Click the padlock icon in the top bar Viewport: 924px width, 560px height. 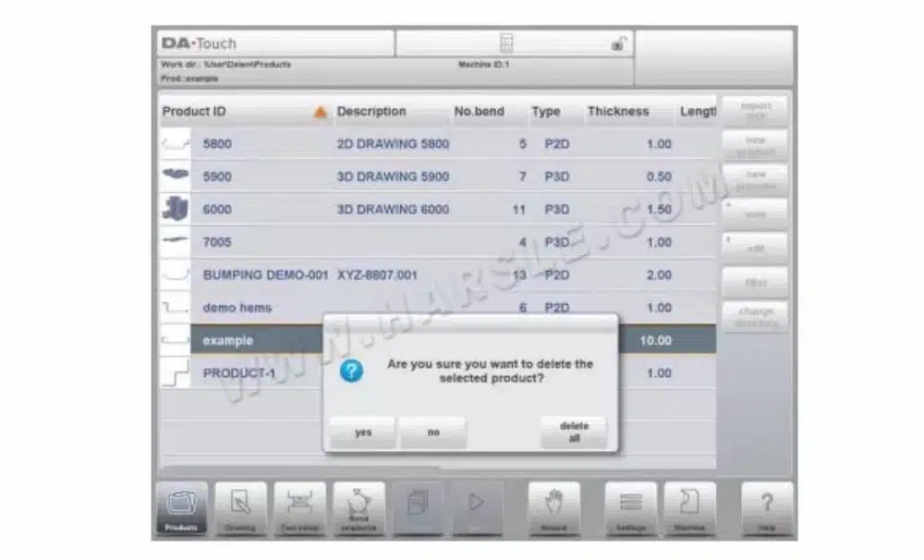click(618, 43)
